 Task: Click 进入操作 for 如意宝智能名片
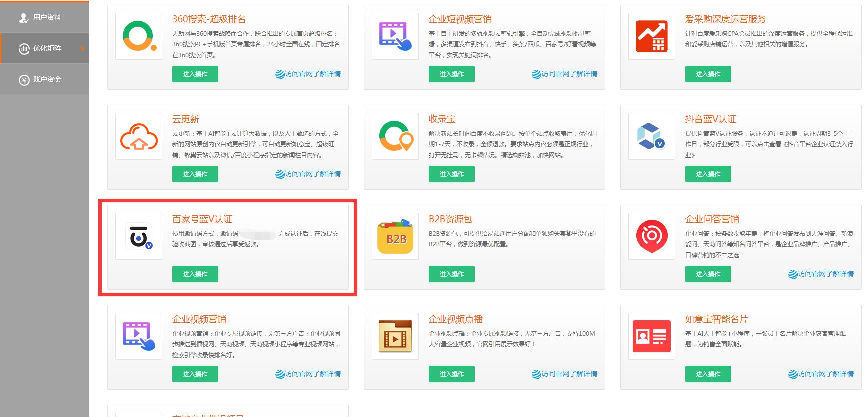click(x=708, y=374)
